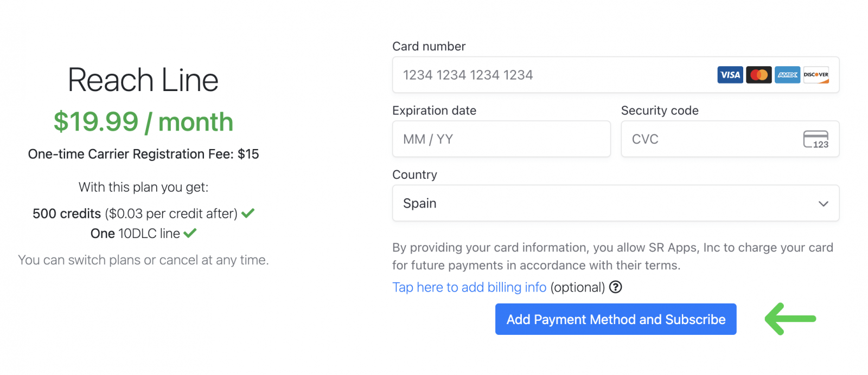Click the green arrow pointing at subscribe

click(x=790, y=319)
